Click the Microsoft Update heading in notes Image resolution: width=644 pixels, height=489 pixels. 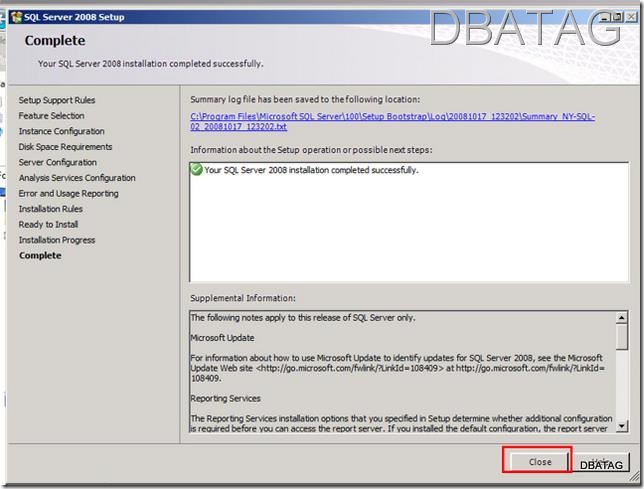point(222,338)
